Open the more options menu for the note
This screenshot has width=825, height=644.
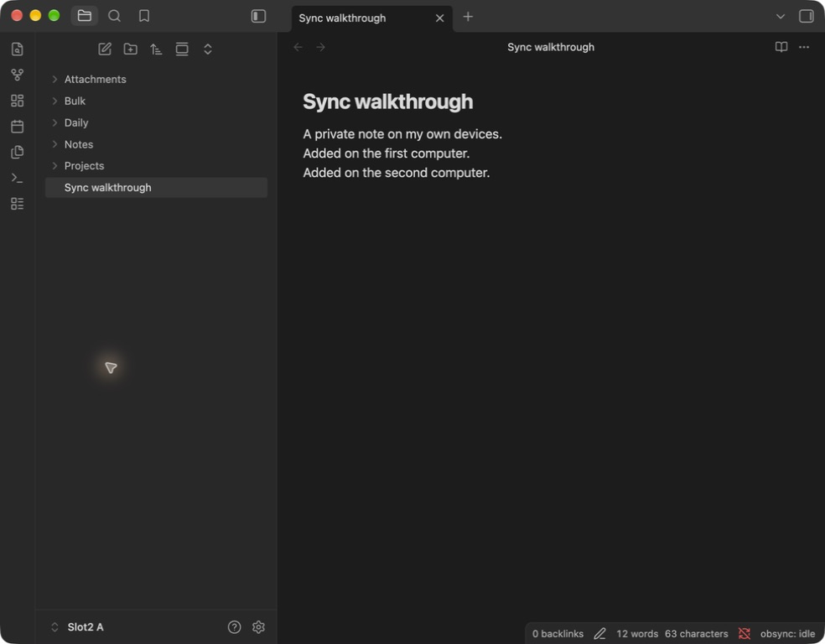tap(804, 47)
